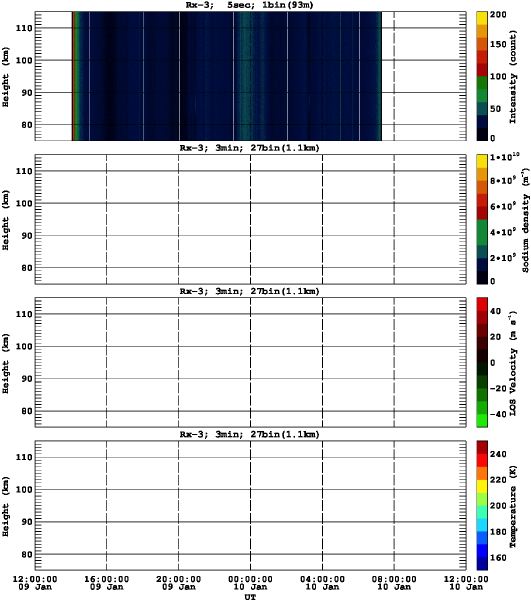Click the red 40 LOS Velocity colorbar segment
The width and height of the screenshot is (531, 600).
[482, 304]
